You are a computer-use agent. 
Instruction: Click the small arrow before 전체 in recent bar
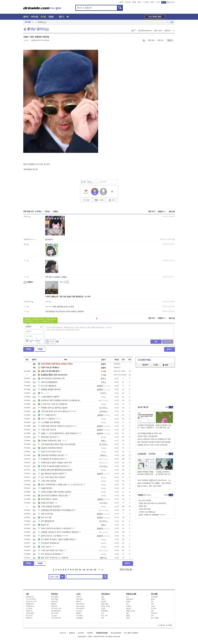click(168, 22)
